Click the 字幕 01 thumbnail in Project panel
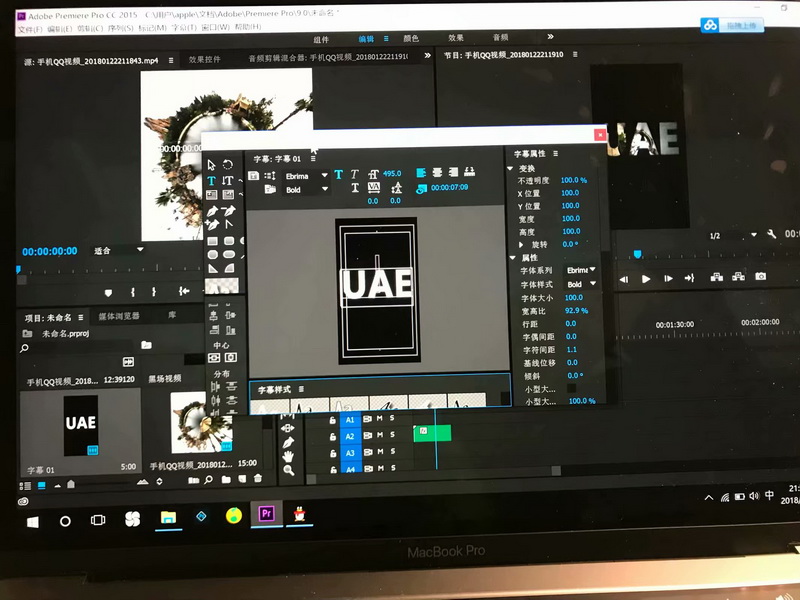The width and height of the screenshot is (800, 600). (81, 425)
